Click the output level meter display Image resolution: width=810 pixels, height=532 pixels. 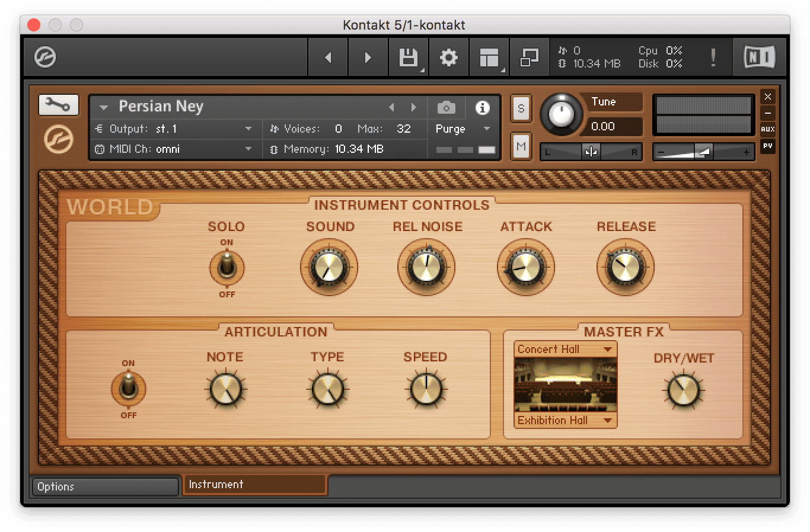(703, 115)
